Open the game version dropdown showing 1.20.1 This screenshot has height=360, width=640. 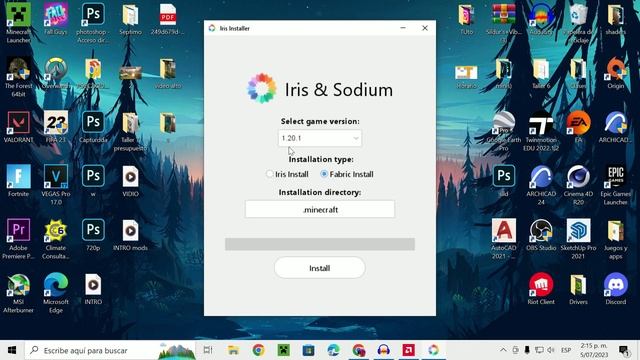point(320,138)
